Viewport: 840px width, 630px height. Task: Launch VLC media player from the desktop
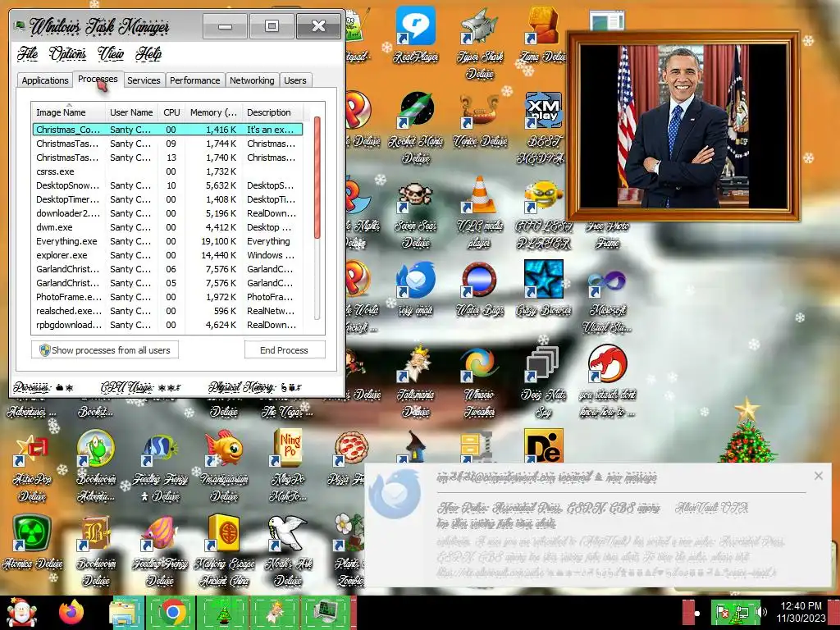point(479,212)
